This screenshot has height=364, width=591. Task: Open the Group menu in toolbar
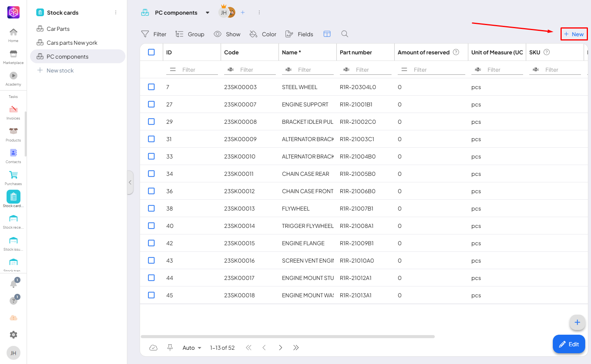click(x=190, y=34)
